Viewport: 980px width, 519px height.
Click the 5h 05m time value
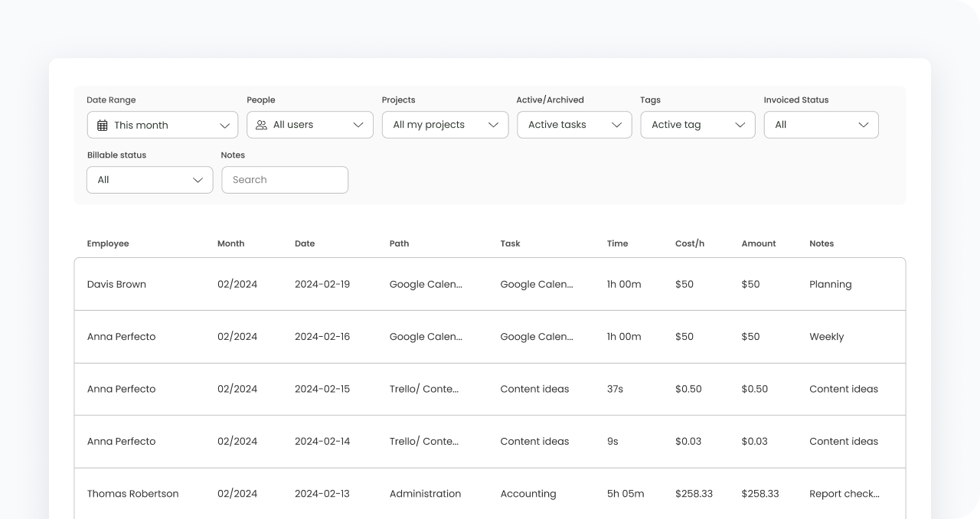626,494
